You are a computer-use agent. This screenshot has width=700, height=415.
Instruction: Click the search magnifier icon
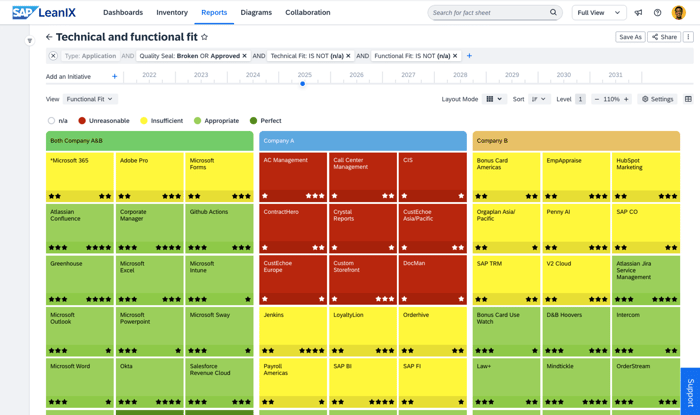553,12
